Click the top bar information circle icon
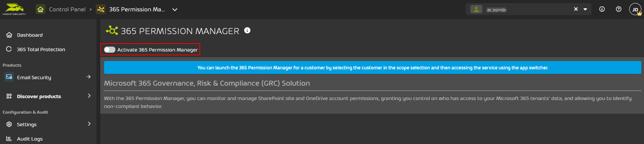 tap(602, 9)
